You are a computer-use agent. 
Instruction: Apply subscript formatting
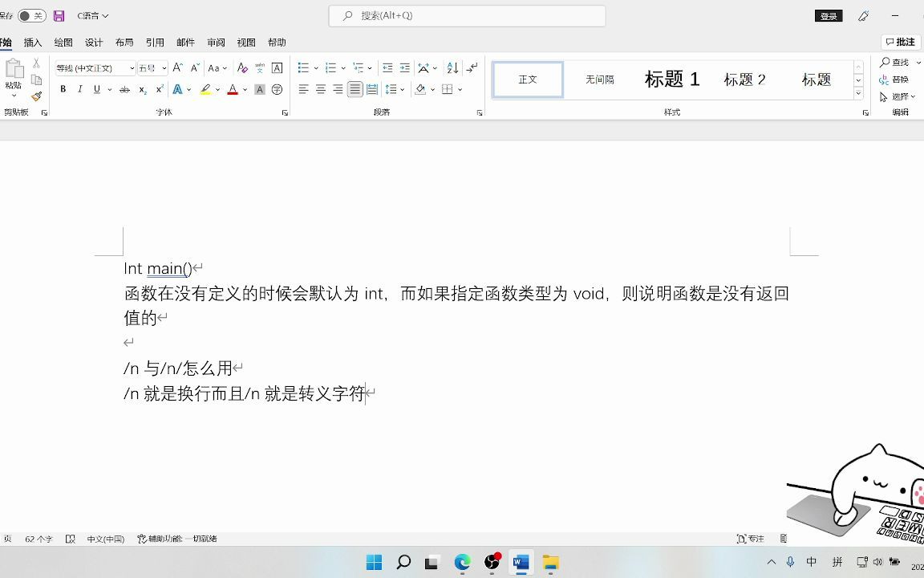click(x=142, y=89)
